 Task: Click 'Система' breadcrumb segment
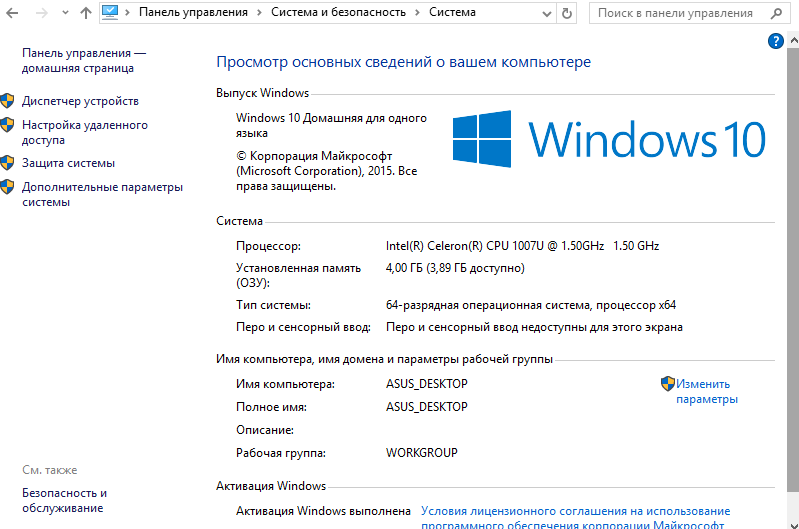click(x=452, y=12)
